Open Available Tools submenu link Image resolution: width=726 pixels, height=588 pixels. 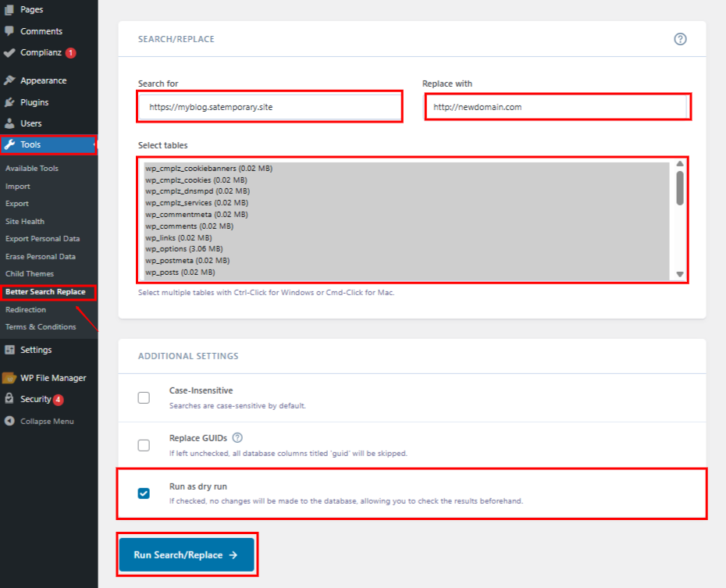pos(32,169)
